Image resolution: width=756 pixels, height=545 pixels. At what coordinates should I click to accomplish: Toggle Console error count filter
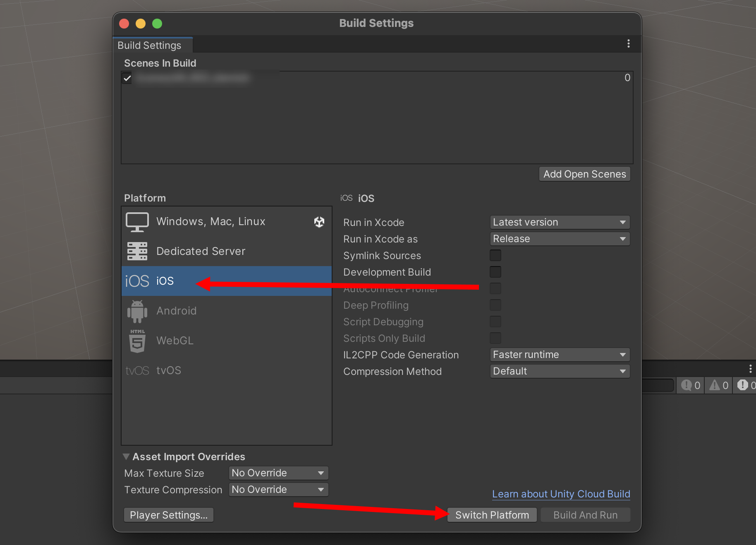pyautogui.click(x=745, y=385)
